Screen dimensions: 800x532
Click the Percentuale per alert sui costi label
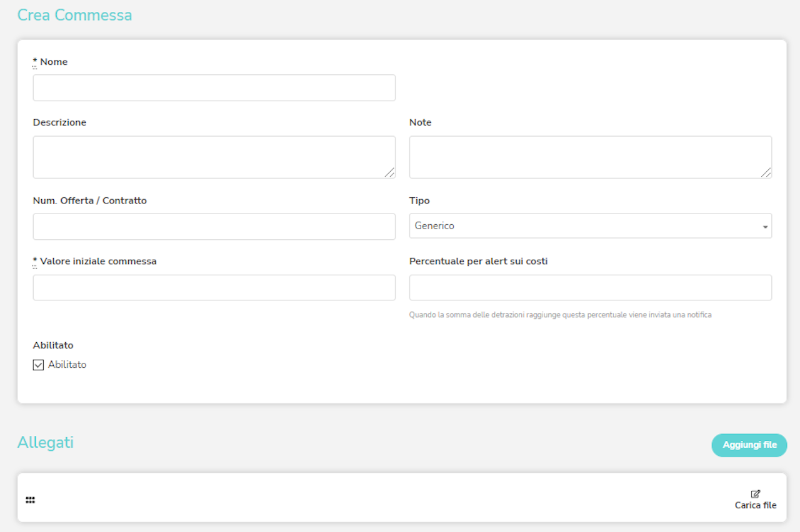478,261
